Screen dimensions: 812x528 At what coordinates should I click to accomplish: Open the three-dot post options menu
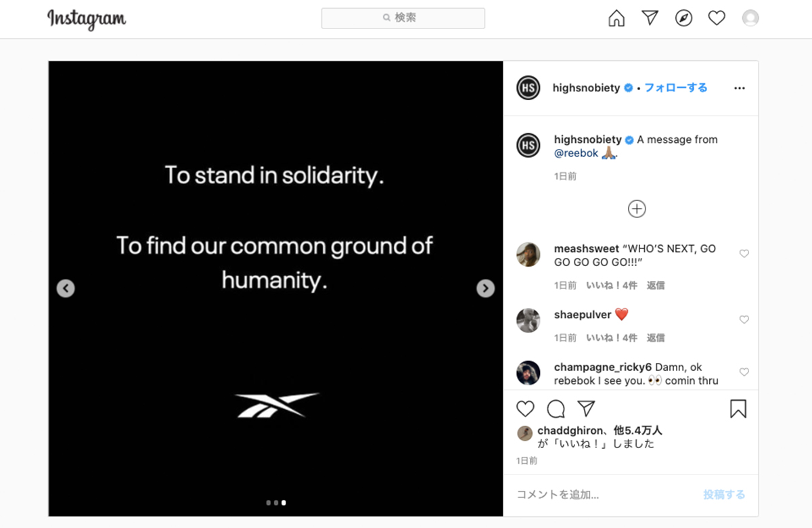click(739, 88)
